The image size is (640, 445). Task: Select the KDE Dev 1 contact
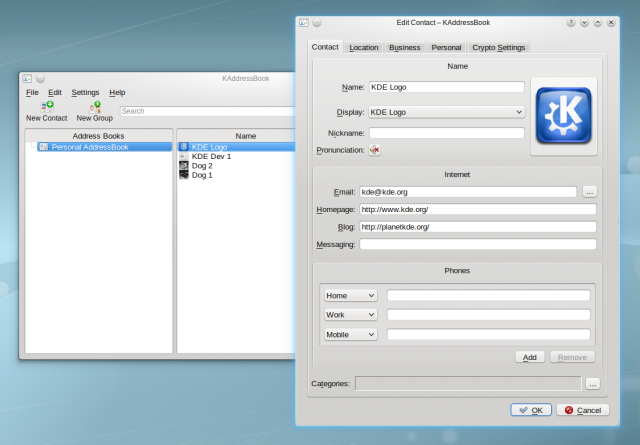(x=210, y=156)
